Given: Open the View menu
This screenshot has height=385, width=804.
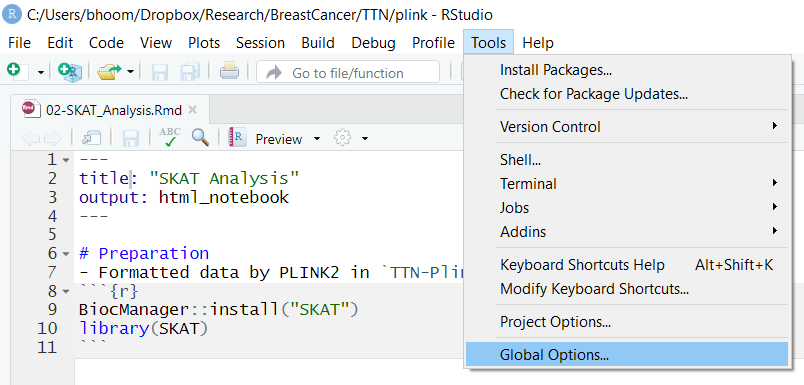Looking at the screenshot, I should click(156, 43).
